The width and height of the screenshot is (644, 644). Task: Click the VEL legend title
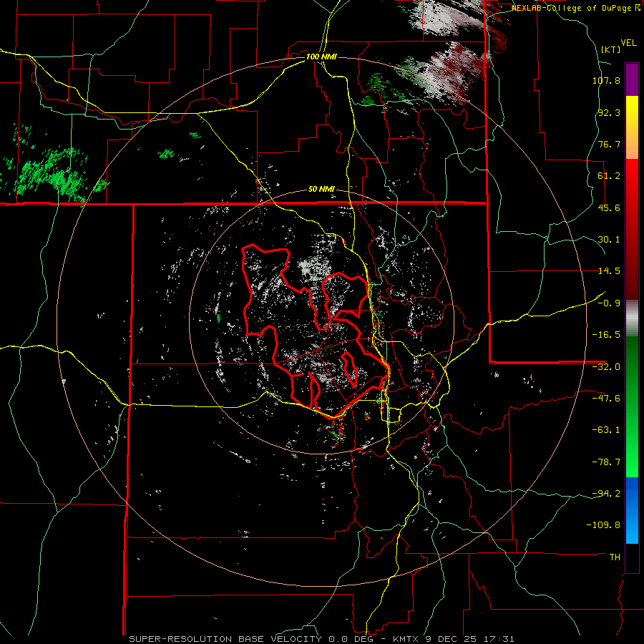coord(628,43)
